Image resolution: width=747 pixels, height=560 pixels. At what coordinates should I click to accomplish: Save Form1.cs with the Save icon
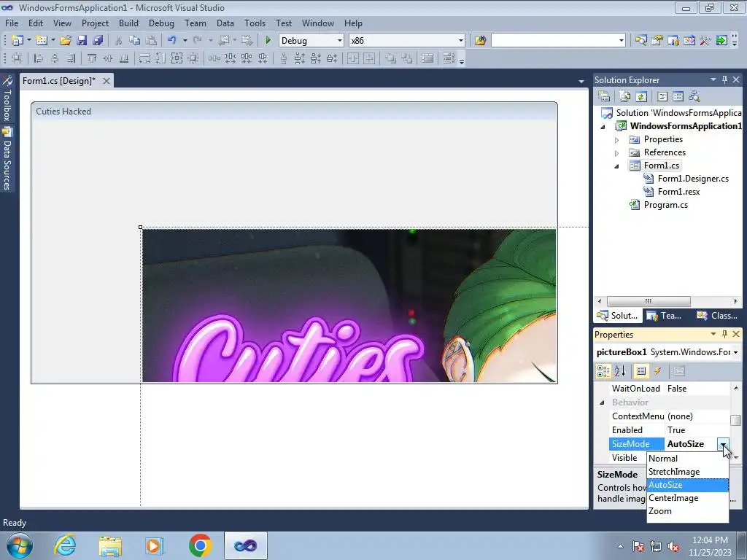[x=82, y=41]
